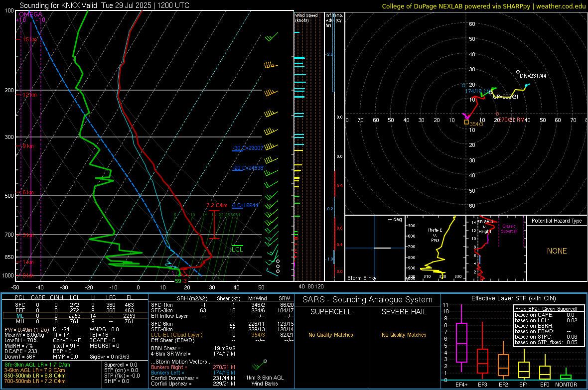588x390 pixels.
Task: Click the 'Theta-E v. Pres' inset label
Action: (435, 235)
